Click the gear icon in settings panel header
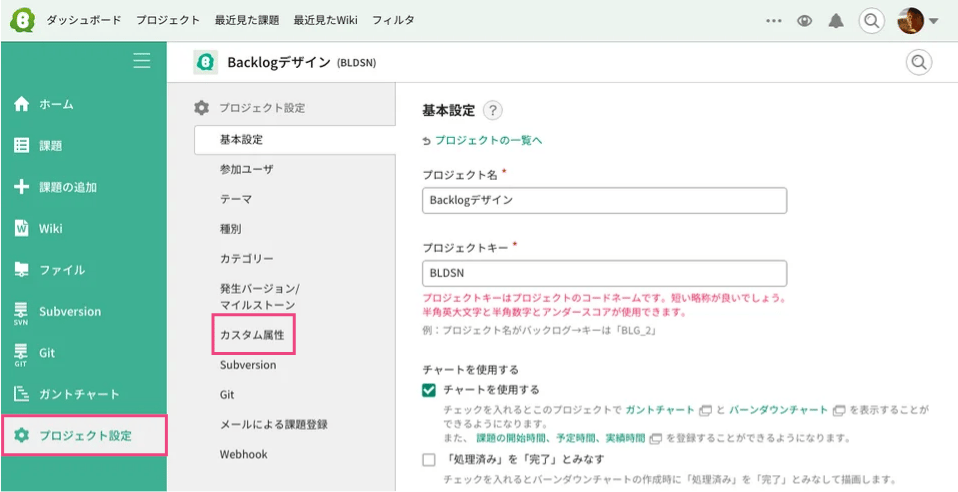958x492 pixels. point(201,108)
